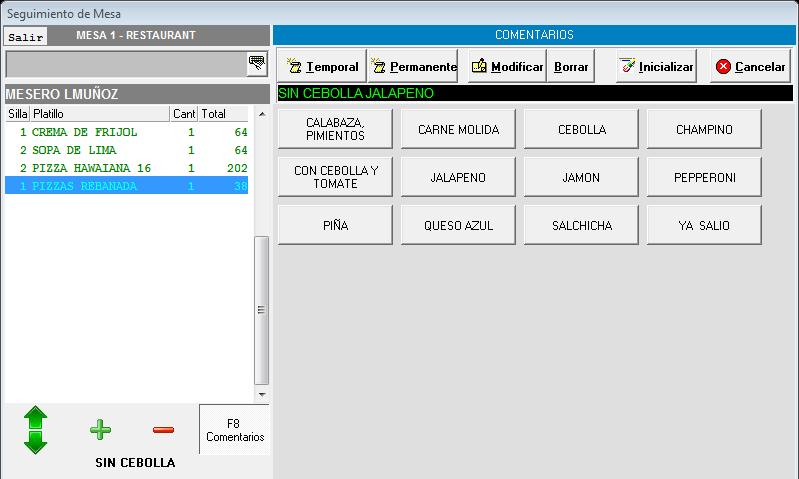799x479 pixels.
Task: Click the order list scrollbar thumb
Action: click(261, 310)
